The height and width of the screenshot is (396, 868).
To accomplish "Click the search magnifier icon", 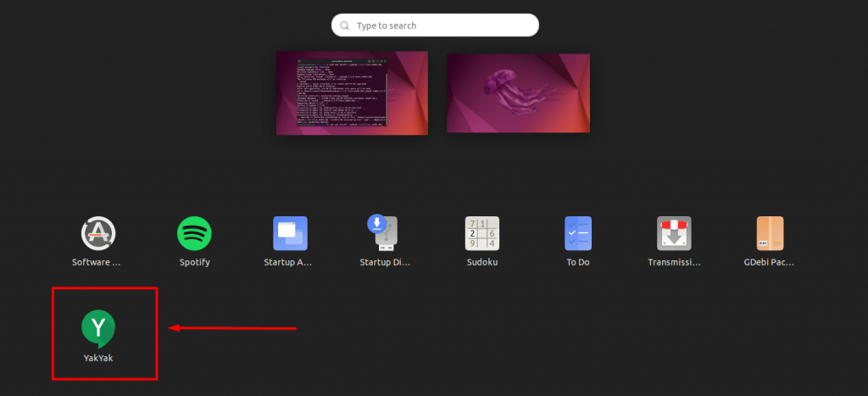I will [x=345, y=25].
